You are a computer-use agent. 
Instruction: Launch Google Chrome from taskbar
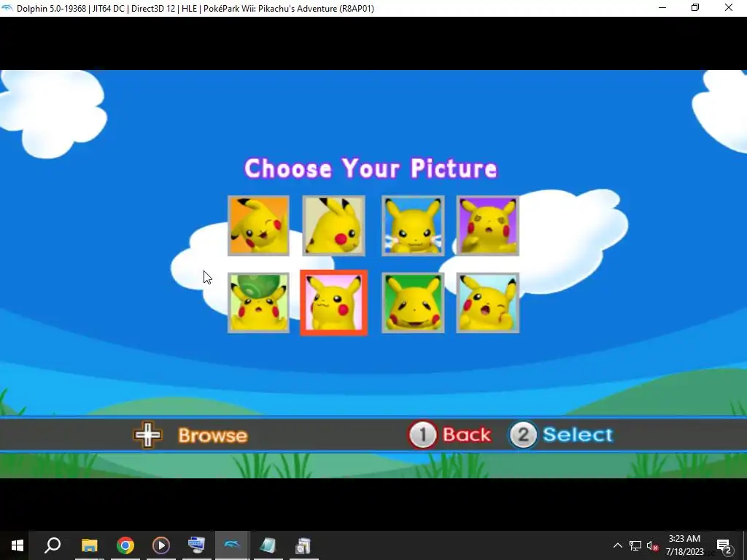(x=125, y=545)
